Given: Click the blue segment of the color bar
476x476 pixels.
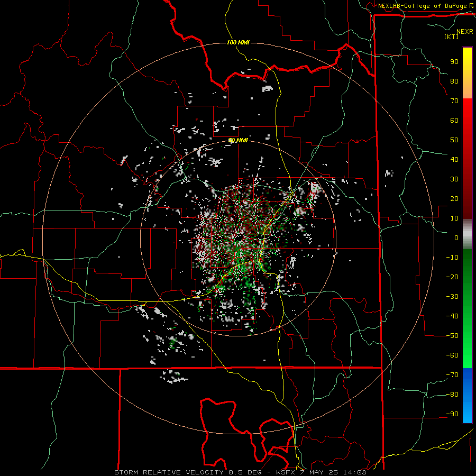Looking at the screenshot, I should click(467, 395).
